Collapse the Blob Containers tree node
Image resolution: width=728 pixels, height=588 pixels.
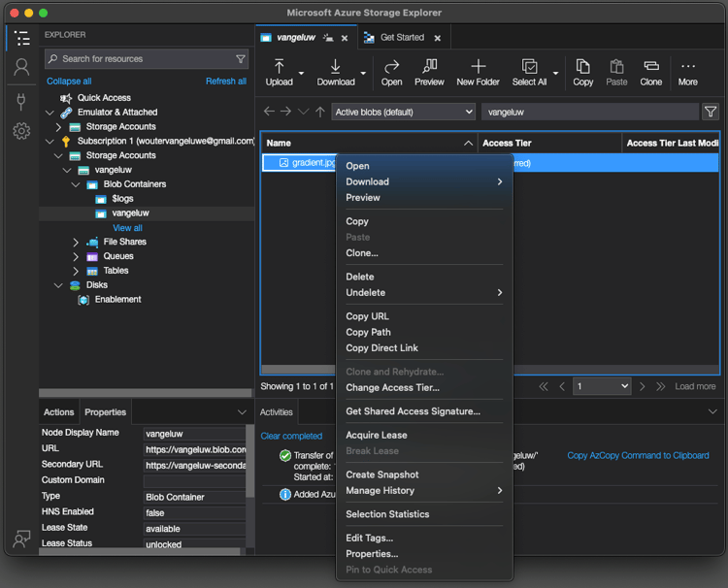coord(76,184)
